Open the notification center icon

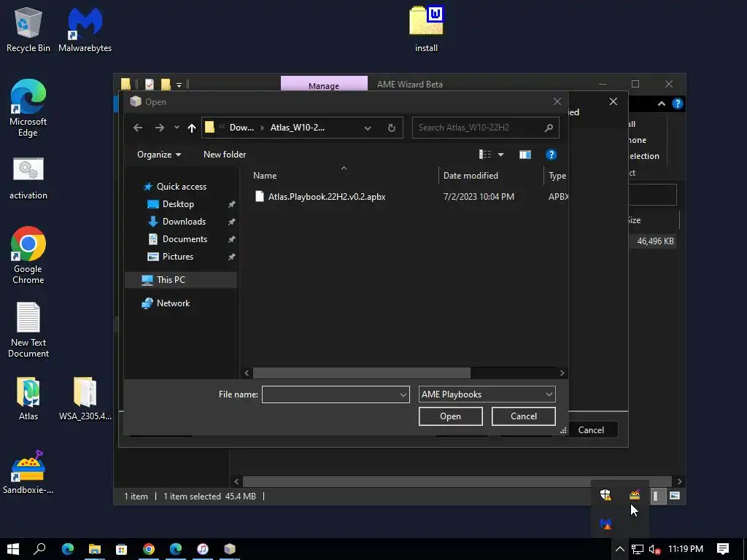[722, 549]
